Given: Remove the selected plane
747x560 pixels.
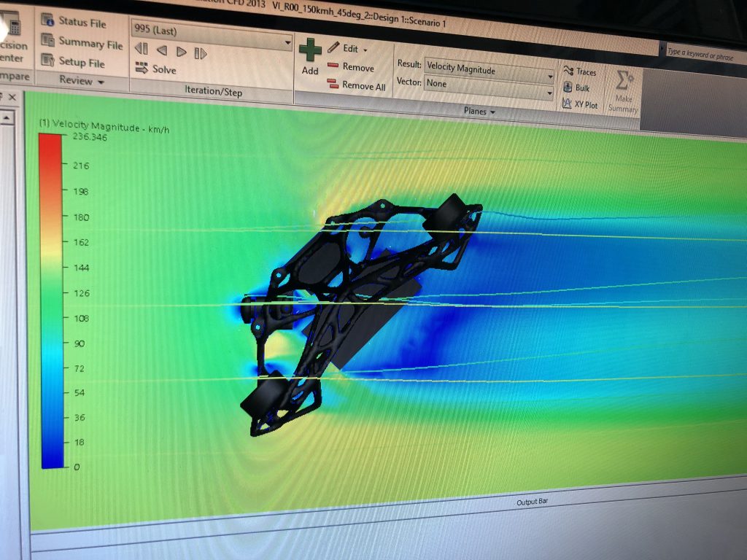Looking at the screenshot, I should pos(351,66).
